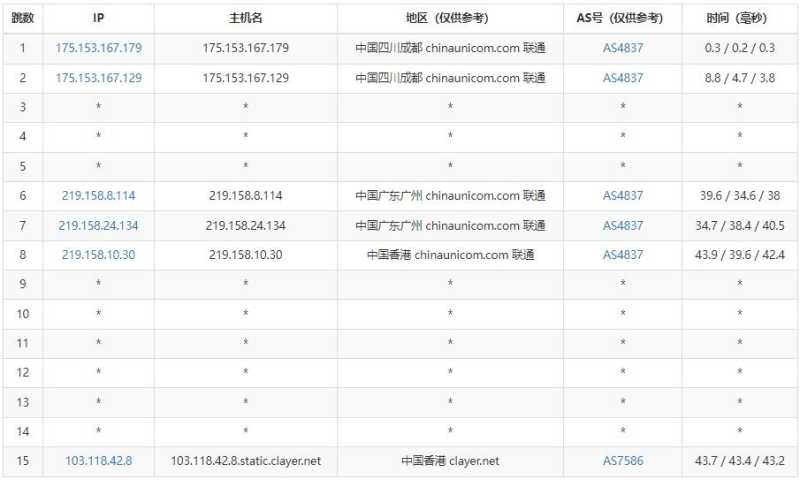Select hostname text 219.158.8.114
The width and height of the screenshot is (800, 480).
click(245, 195)
